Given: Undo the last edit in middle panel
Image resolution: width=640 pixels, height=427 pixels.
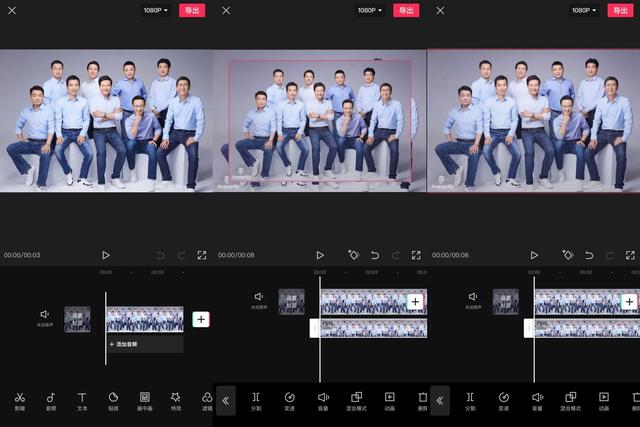Looking at the screenshot, I should pyautogui.click(x=375, y=256).
